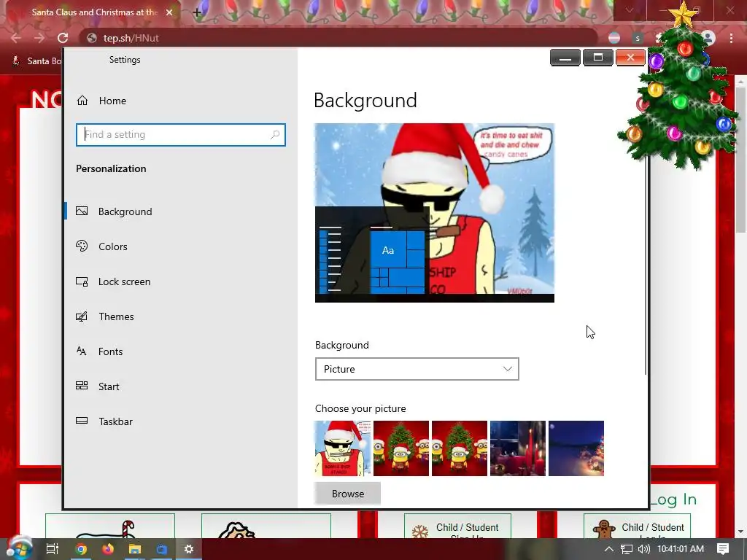Choose the blue night snow thumbnail
Image resolution: width=747 pixels, height=560 pixels.
click(576, 448)
